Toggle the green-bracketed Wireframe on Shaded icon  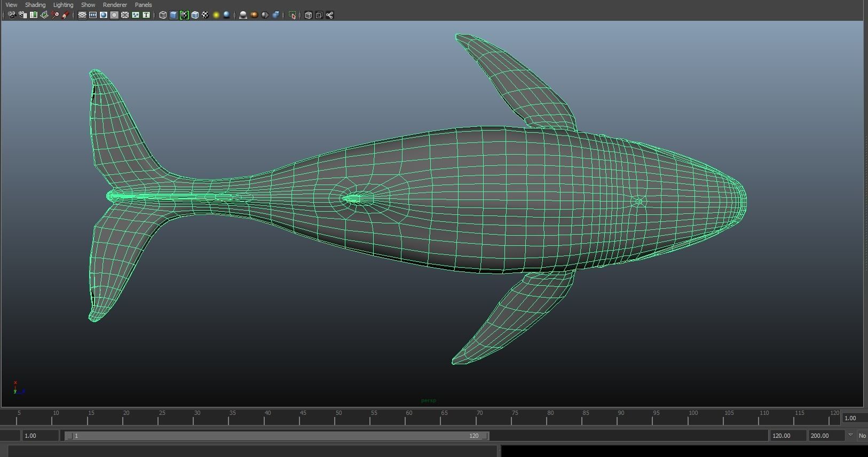pyautogui.click(x=184, y=15)
